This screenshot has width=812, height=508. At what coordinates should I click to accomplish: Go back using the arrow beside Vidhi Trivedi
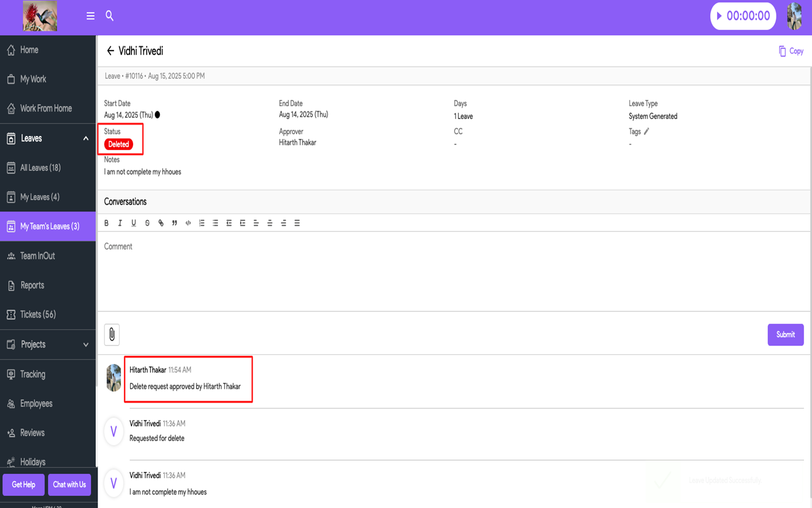coord(111,51)
